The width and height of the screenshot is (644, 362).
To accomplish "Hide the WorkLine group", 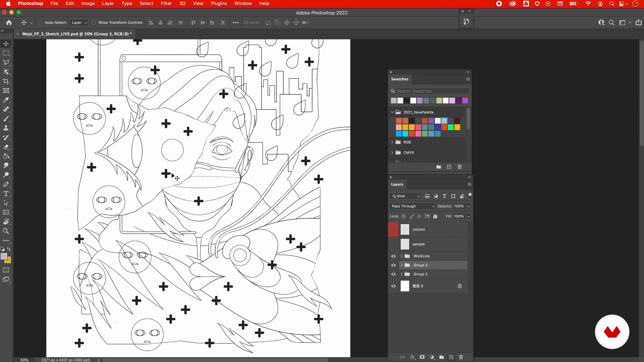I will pyautogui.click(x=393, y=256).
